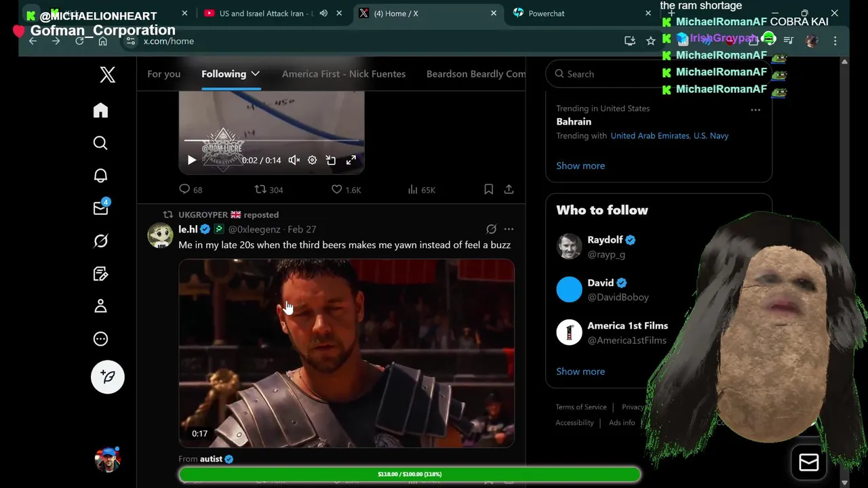Image resolution: width=868 pixels, height=488 pixels.
Task: Open the More circle menu in sidebar
Action: tap(100, 339)
